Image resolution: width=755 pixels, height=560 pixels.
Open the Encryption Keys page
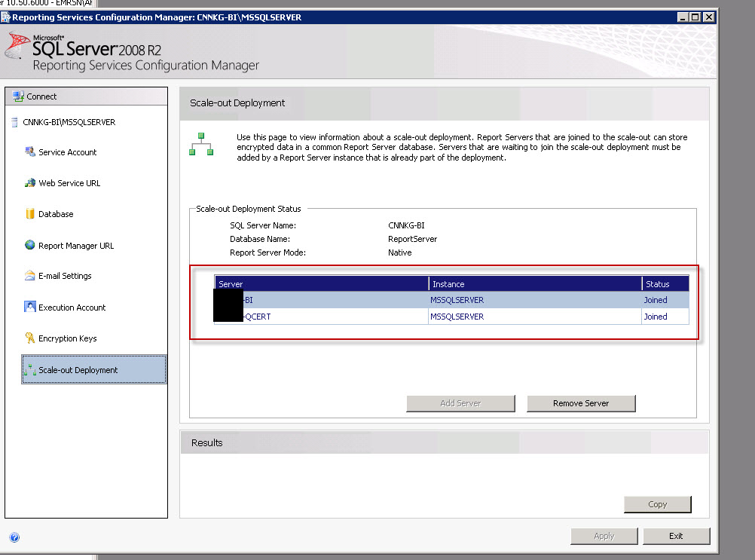pyautogui.click(x=67, y=338)
